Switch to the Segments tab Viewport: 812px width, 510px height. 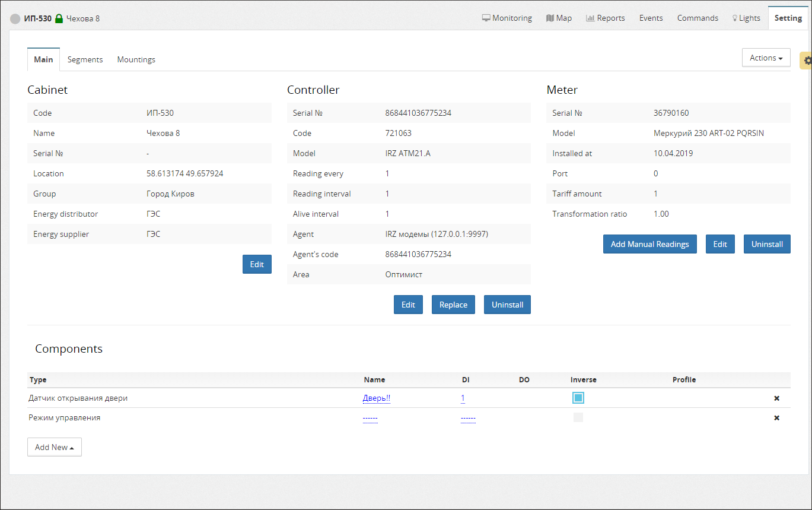tap(85, 59)
